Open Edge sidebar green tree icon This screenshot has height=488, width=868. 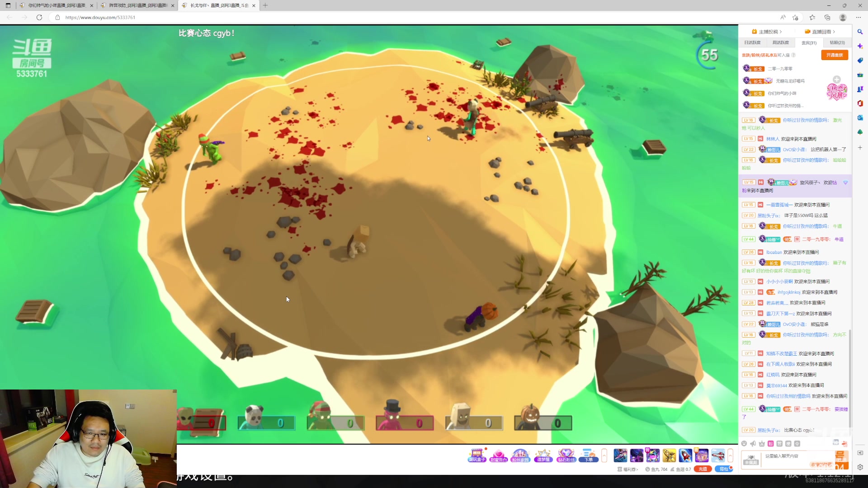[860, 132]
